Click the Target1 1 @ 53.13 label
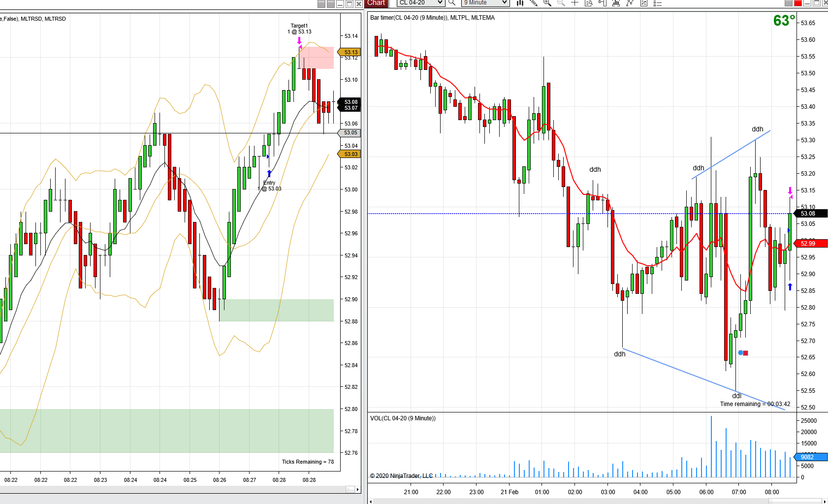828x504 pixels. [299, 29]
